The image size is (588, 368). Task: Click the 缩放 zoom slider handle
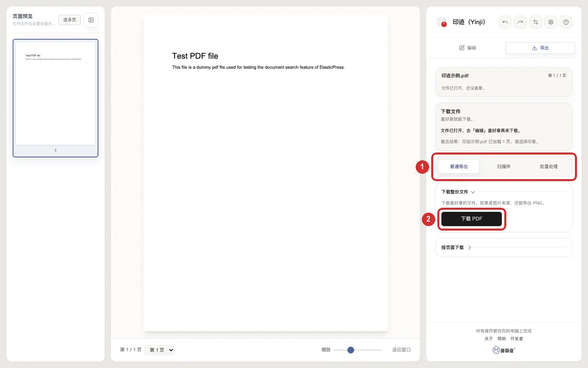pyautogui.click(x=351, y=350)
